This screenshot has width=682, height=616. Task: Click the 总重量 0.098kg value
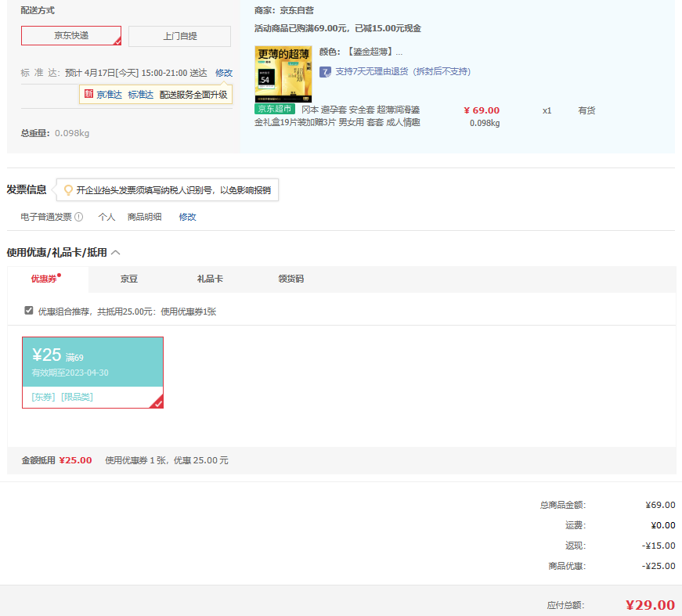point(72,134)
